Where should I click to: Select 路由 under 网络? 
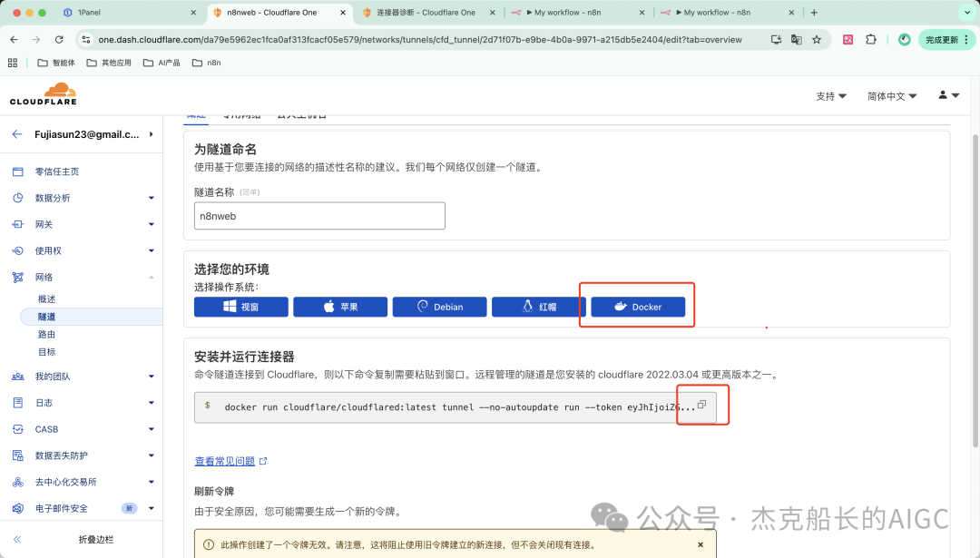[47, 334]
